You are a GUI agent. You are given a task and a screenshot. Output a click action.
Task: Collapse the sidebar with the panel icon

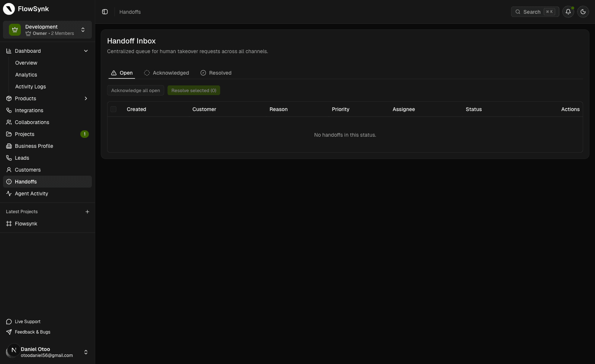coord(104,12)
